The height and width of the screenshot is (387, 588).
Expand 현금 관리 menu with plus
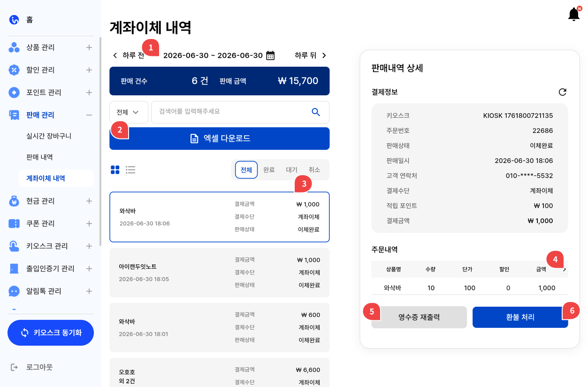89,201
